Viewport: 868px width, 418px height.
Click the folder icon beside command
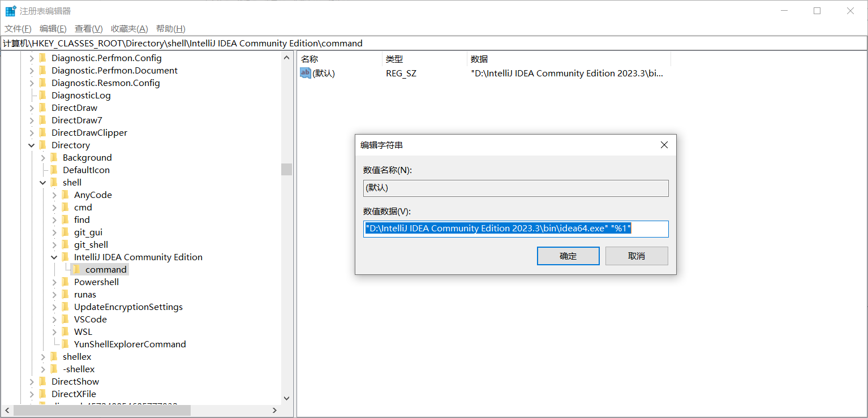click(77, 269)
